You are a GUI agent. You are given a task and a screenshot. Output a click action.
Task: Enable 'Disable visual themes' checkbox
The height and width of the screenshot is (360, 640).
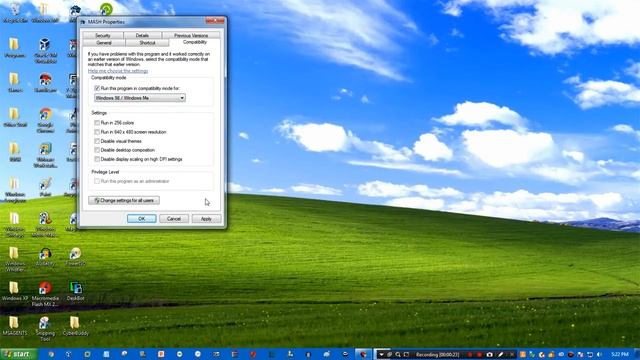click(x=97, y=141)
